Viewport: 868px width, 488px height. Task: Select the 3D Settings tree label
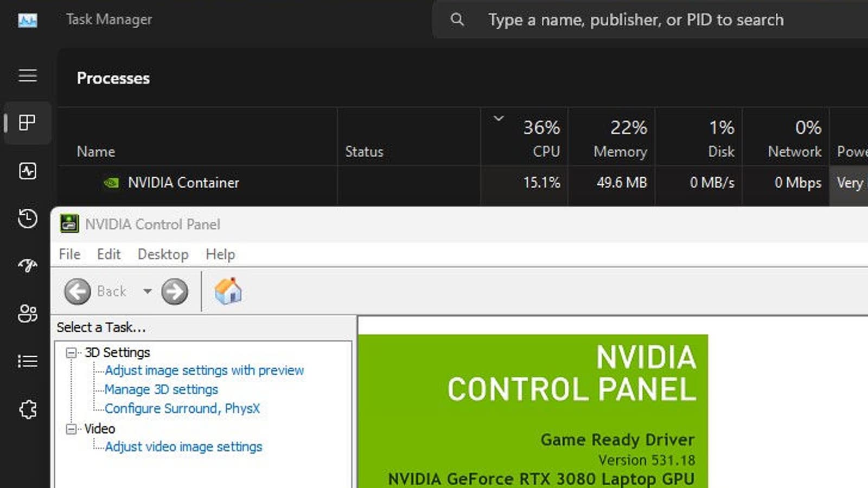tap(117, 352)
